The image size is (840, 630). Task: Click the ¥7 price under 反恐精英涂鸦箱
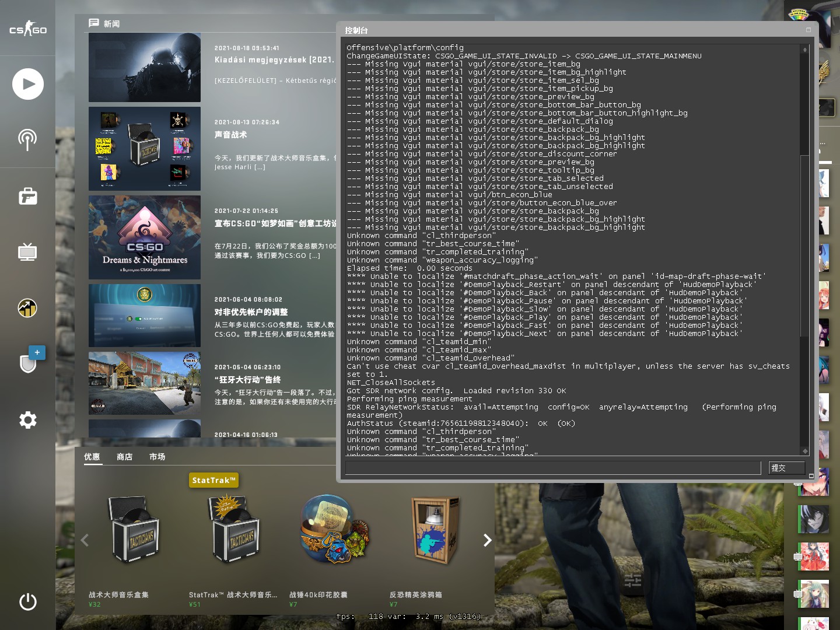[393, 604]
